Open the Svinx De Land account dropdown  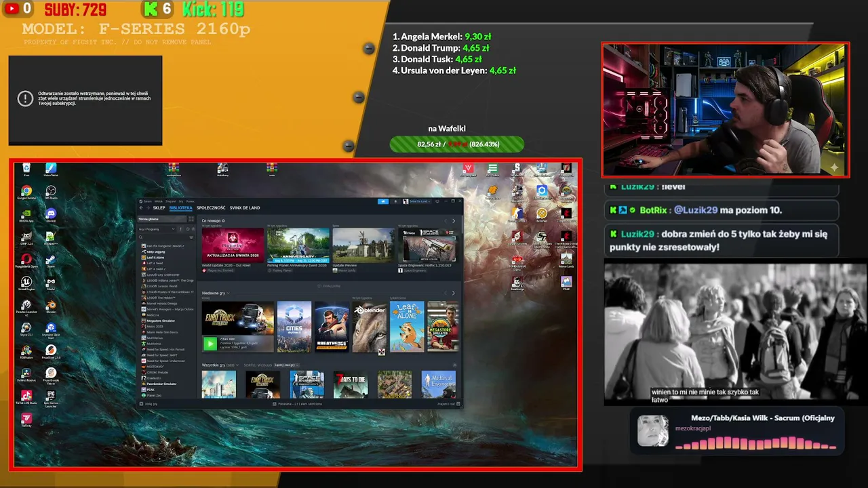[416, 201]
